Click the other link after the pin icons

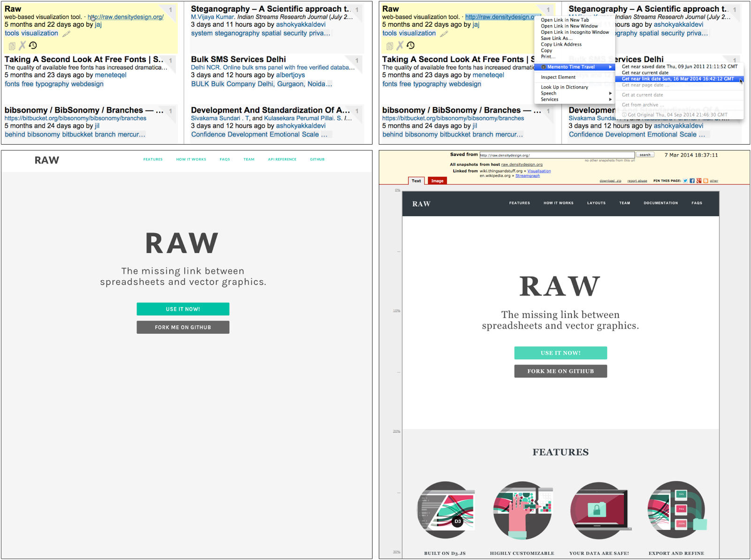[x=714, y=181]
